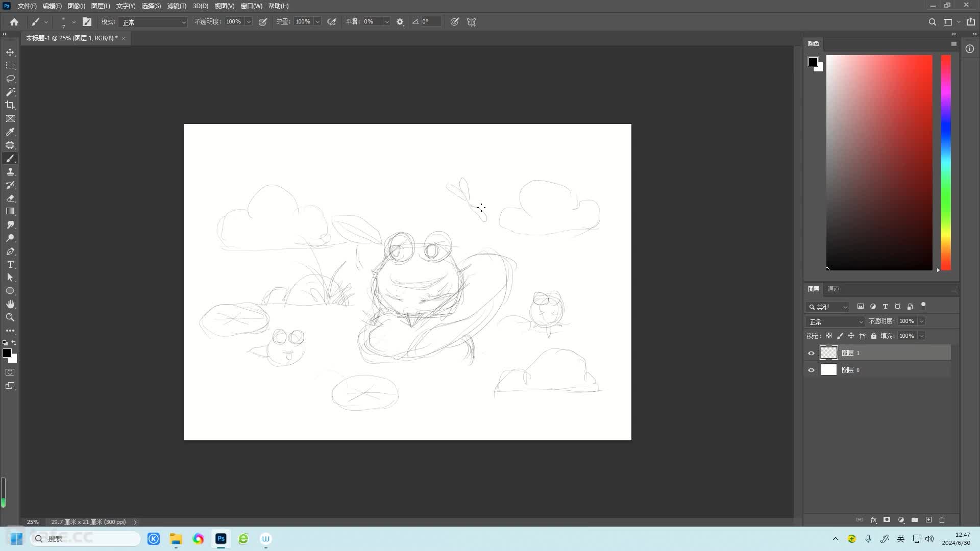Select the Eyedropper tool
980x551 pixels.
coord(10,132)
